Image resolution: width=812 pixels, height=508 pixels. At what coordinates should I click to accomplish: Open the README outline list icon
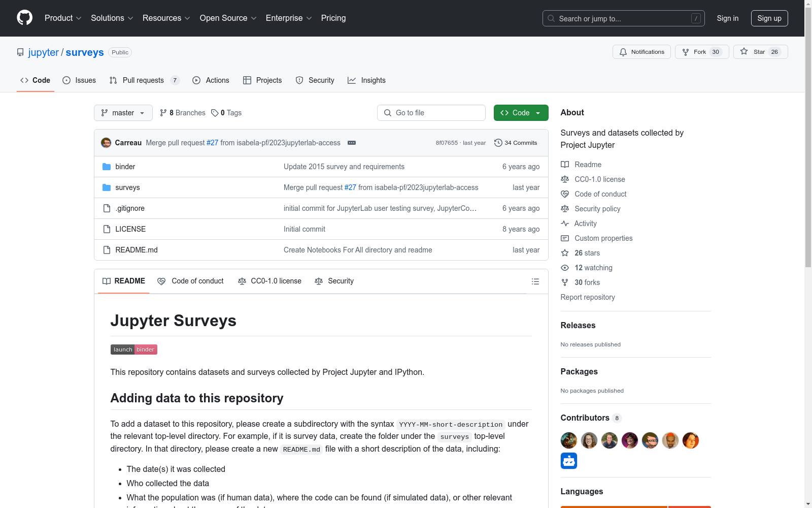pos(535,281)
